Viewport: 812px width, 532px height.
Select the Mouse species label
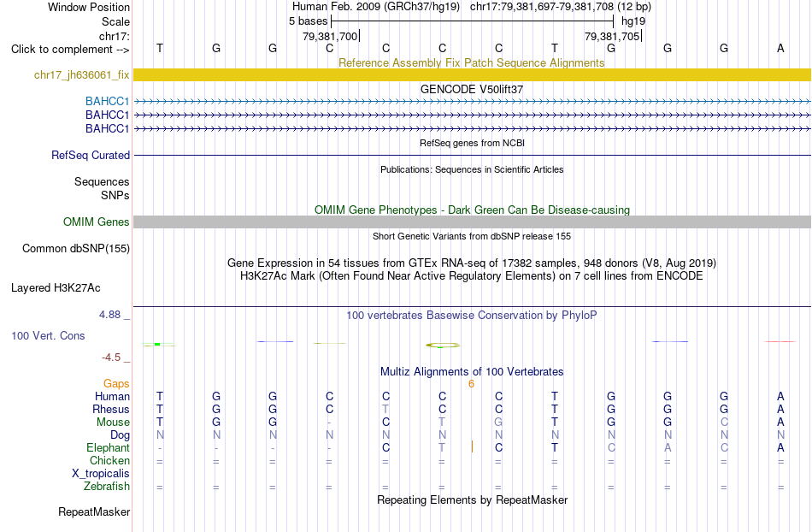click(113, 423)
